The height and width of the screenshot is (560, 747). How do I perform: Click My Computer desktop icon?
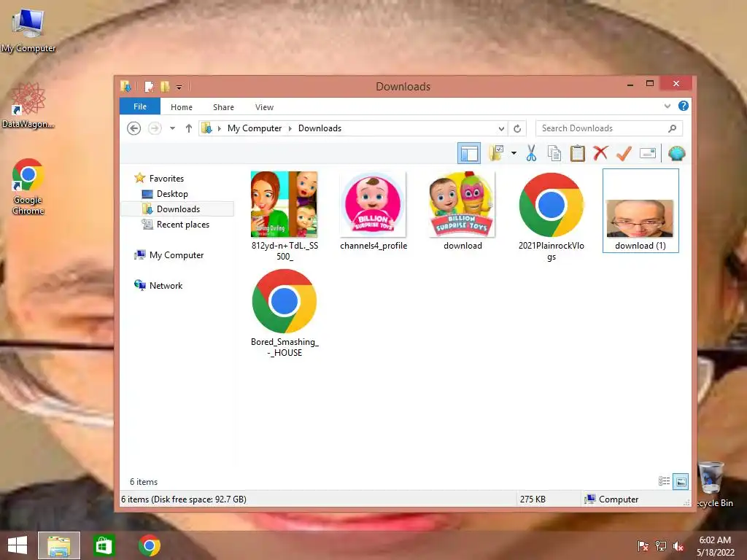(x=28, y=31)
